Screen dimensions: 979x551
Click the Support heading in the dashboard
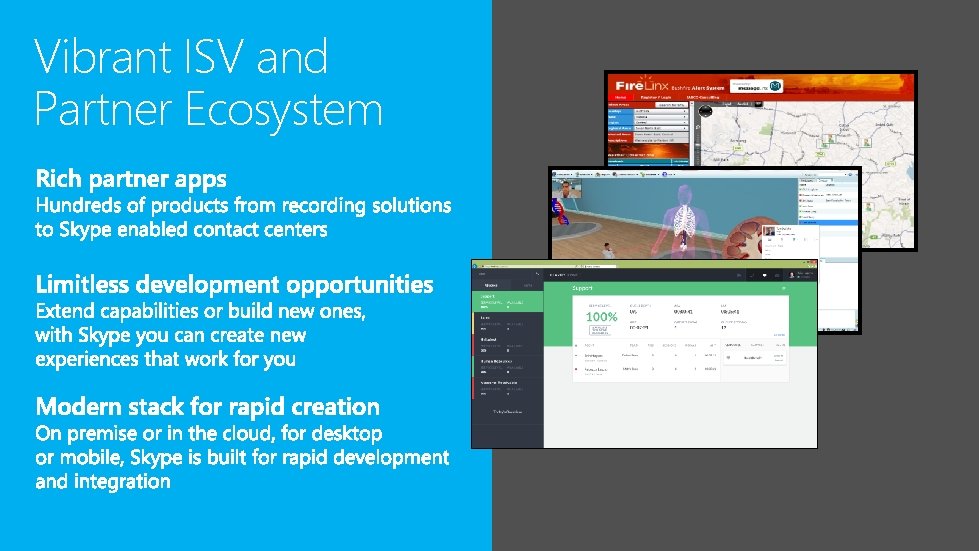pyautogui.click(x=582, y=288)
